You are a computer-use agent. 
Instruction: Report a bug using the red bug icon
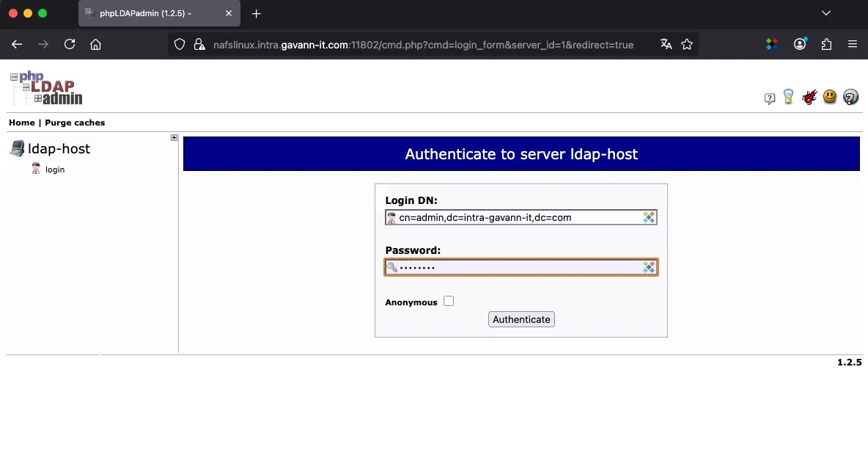pos(809,97)
